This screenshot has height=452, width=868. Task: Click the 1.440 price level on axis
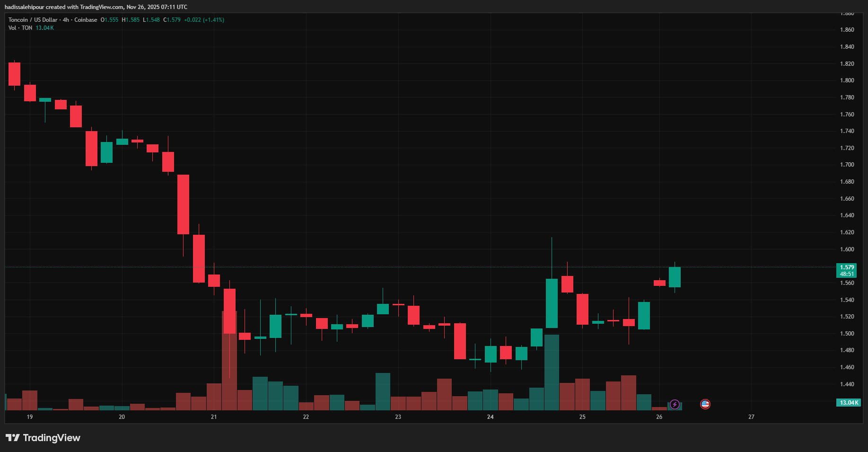click(x=847, y=384)
